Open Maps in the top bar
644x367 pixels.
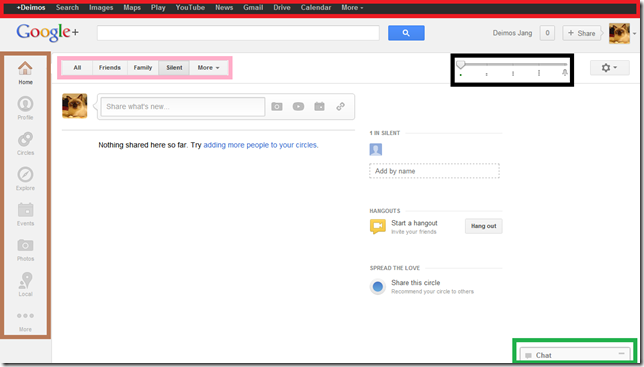(132, 7)
